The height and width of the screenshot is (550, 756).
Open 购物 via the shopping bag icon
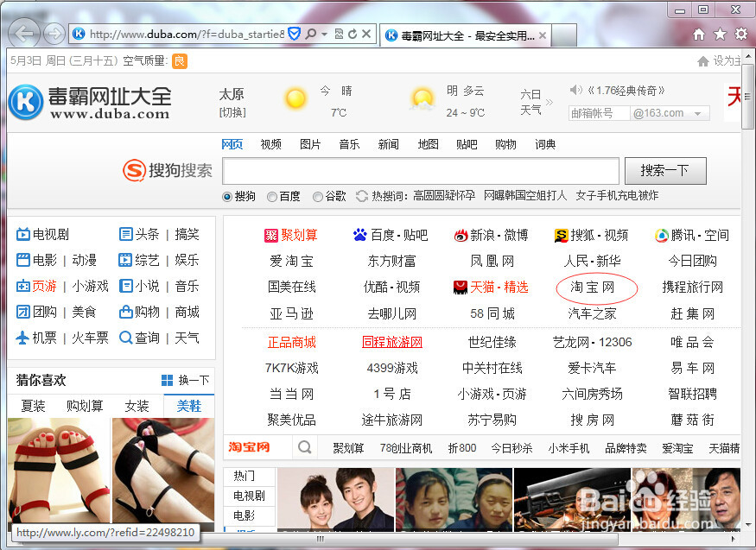126,311
